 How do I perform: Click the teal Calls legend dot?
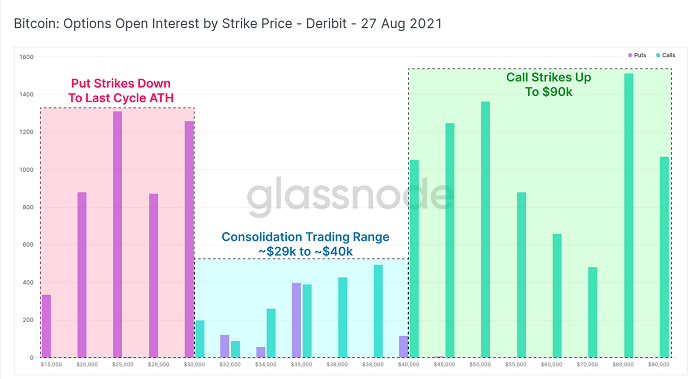point(658,55)
